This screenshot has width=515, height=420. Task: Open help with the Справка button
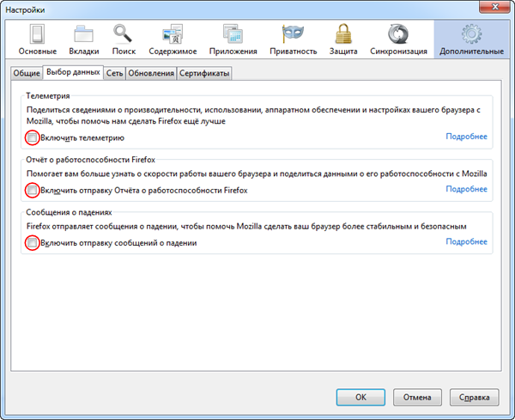click(x=475, y=398)
